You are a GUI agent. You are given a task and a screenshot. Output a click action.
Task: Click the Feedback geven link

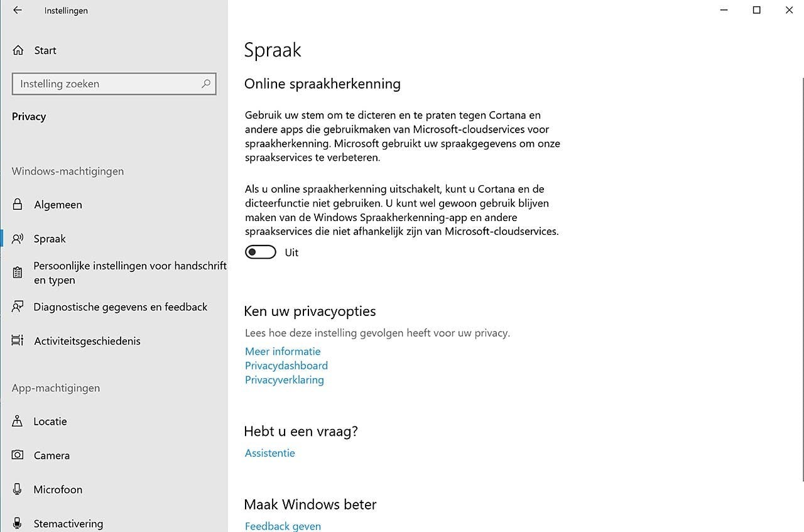283,526
